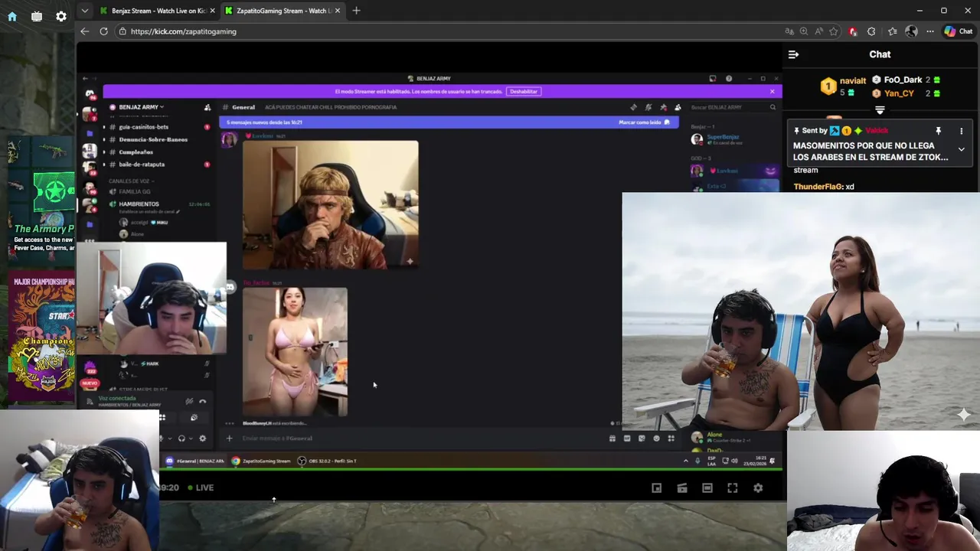This screenshot has height=551, width=980.
Task: Toggle Discord member list
Action: [x=678, y=107]
